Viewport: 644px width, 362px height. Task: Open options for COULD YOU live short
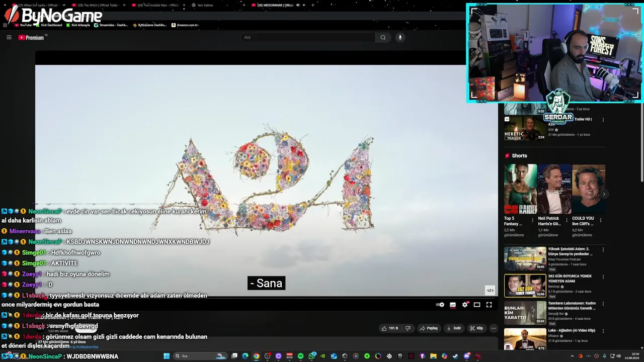point(601,220)
